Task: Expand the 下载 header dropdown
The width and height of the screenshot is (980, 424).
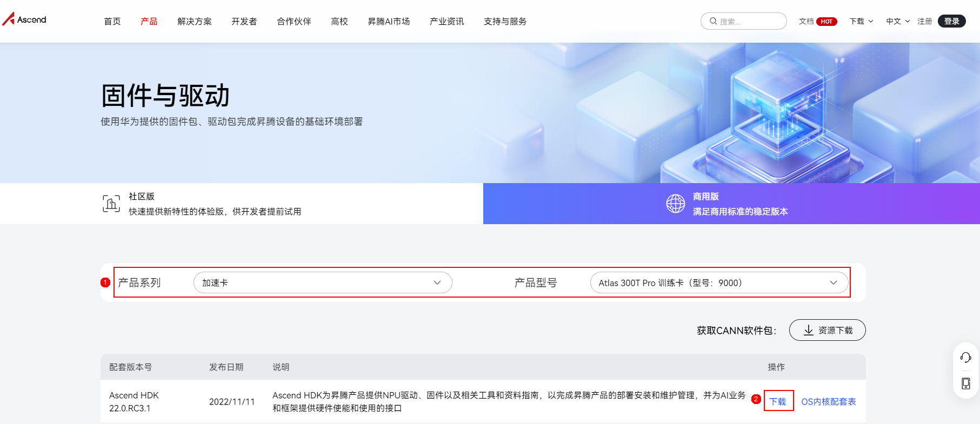Action: click(x=861, y=21)
